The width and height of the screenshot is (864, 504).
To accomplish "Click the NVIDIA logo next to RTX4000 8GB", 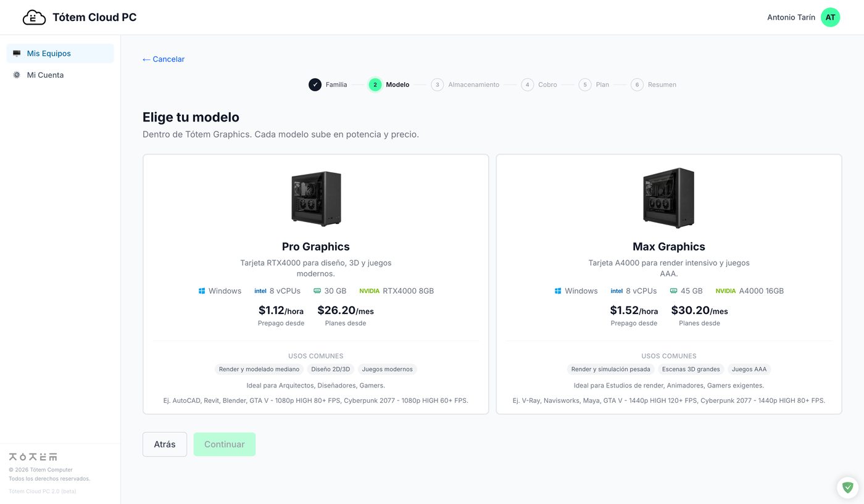I will [x=369, y=291].
